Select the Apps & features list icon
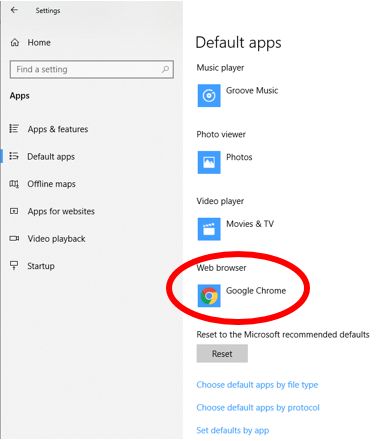The image size is (390, 441). [14, 129]
